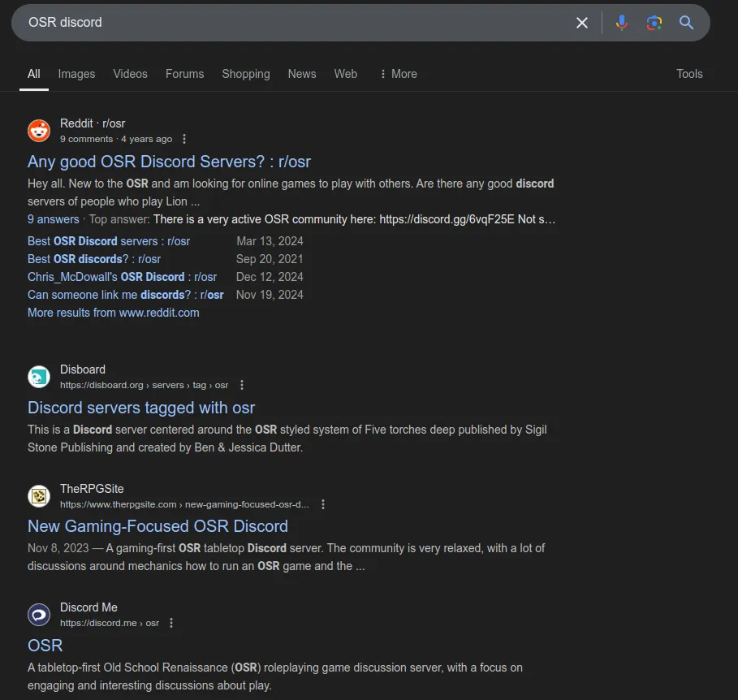Click More results from www.reddit.com
738x700 pixels.
[114, 313]
